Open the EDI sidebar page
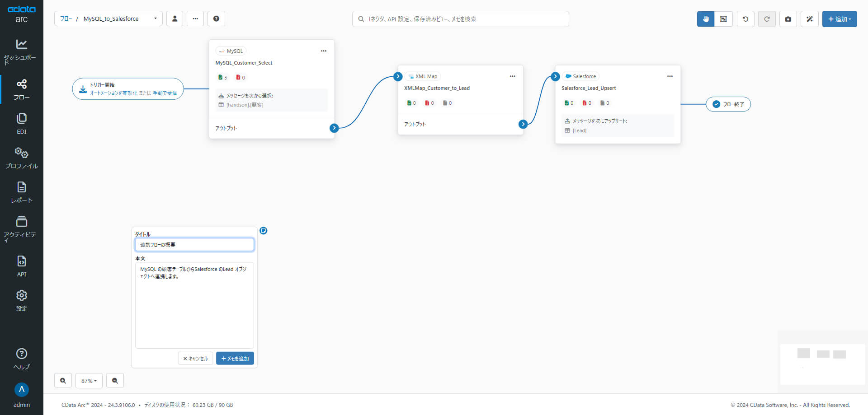The width and height of the screenshot is (868, 415). coord(21,124)
